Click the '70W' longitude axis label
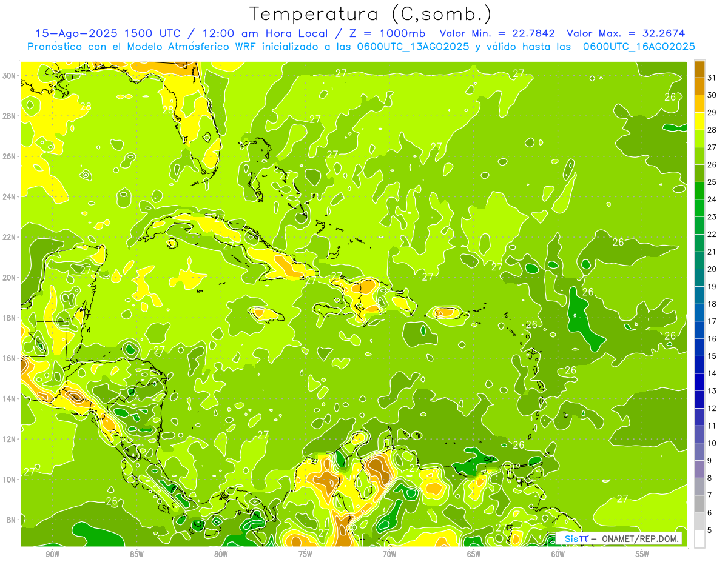The width and height of the screenshot is (728, 562). pyautogui.click(x=389, y=554)
